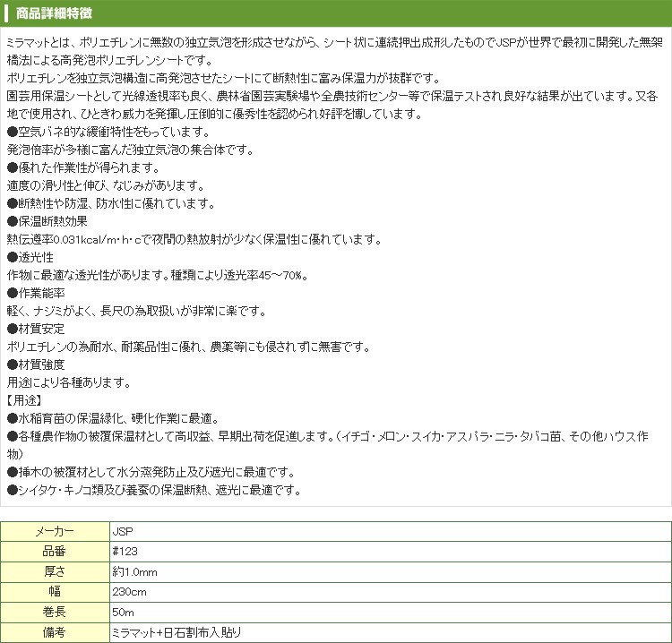
Task: Click the ●材質強度 bullet heading
Action: [x=36, y=364]
